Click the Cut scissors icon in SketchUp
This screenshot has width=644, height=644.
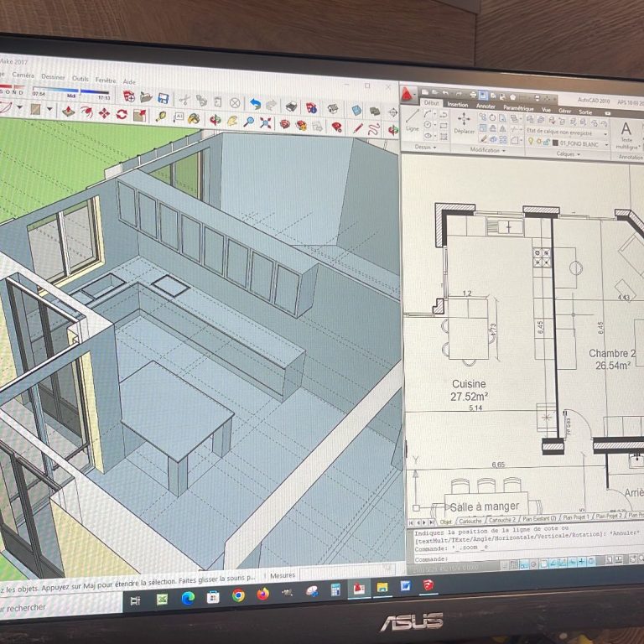pos(184,100)
